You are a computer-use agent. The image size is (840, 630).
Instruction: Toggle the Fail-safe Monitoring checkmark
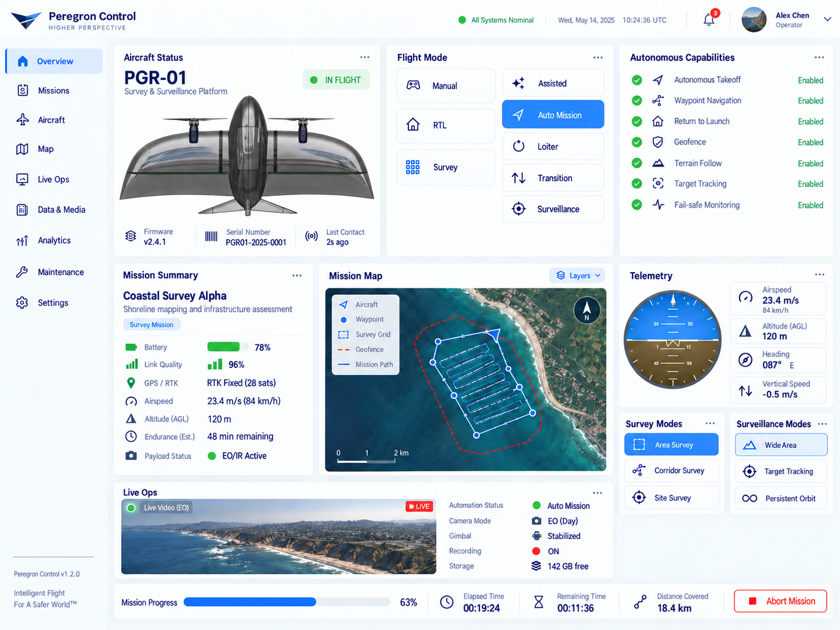coord(637,205)
